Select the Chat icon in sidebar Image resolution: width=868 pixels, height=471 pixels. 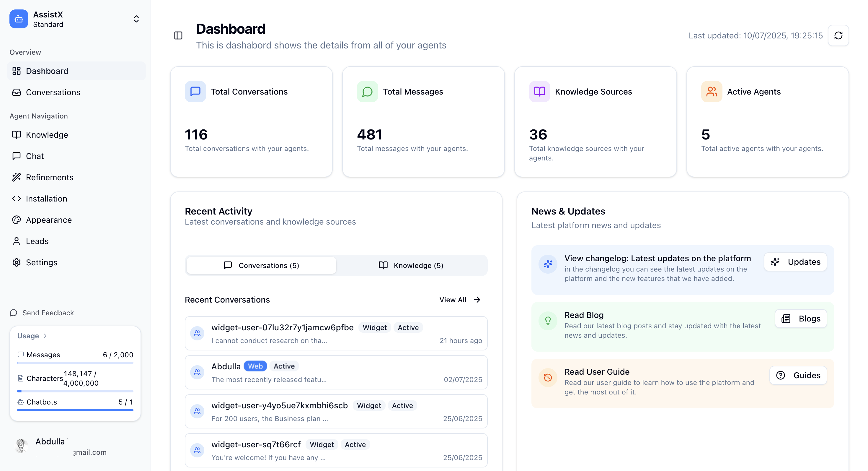17,156
